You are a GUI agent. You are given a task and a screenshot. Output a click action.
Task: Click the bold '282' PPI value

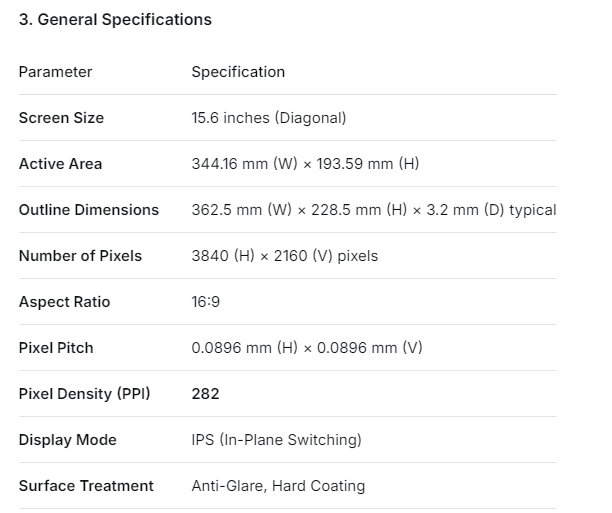click(205, 394)
